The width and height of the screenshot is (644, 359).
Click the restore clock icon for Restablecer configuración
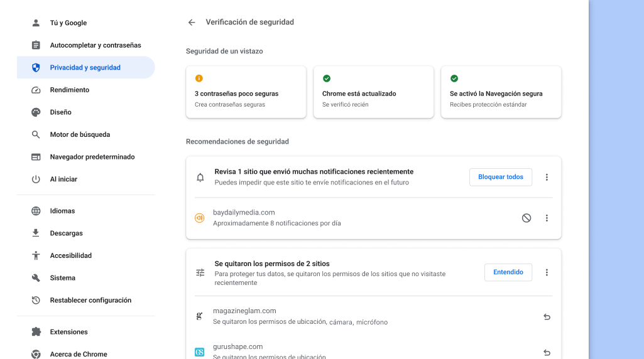click(x=36, y=301)
